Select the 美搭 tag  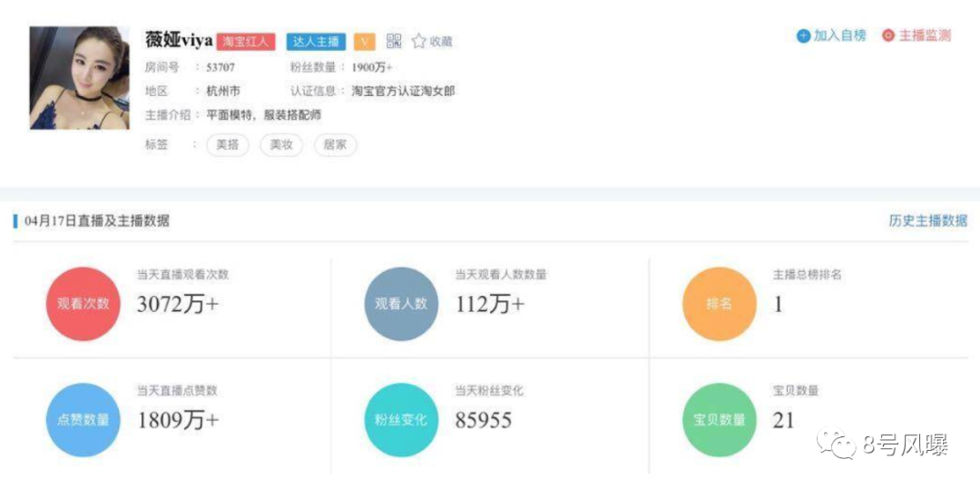pos(228,146)
